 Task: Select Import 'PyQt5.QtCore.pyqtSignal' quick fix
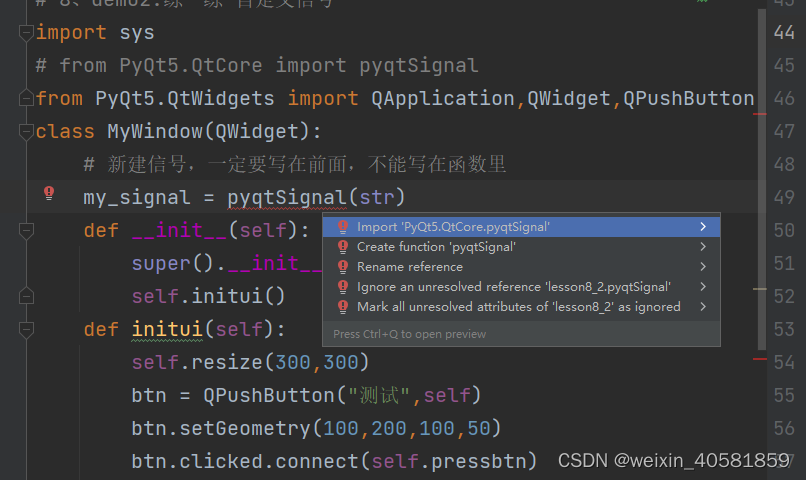[x=453, y=227]
